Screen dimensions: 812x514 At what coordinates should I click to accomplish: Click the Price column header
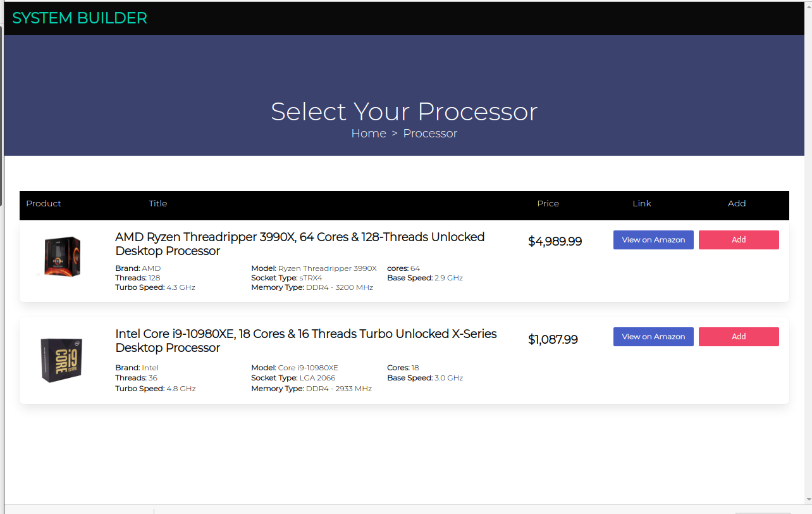pyautogui.click(x=548, y=203)
